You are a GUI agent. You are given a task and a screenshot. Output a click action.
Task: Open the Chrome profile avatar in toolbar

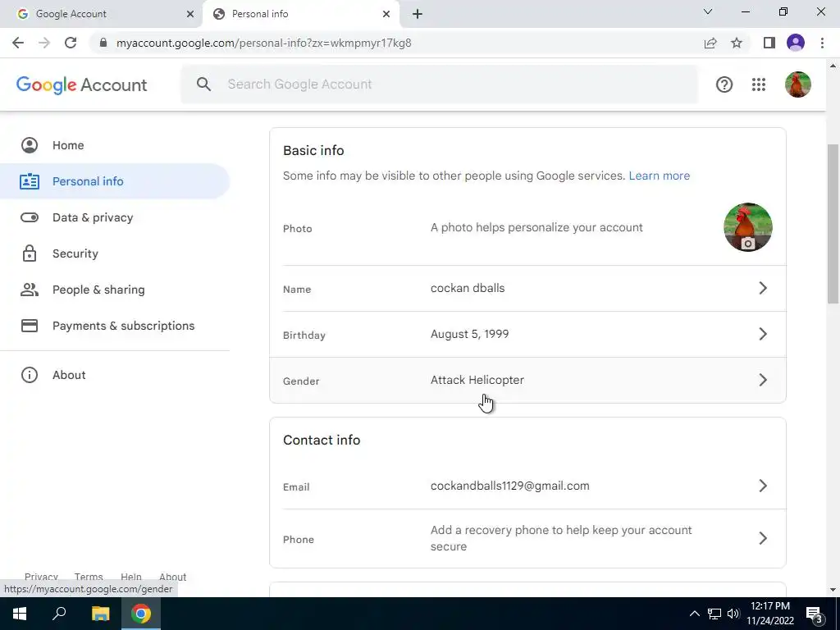pyautogui.click(x=796, y=43)
